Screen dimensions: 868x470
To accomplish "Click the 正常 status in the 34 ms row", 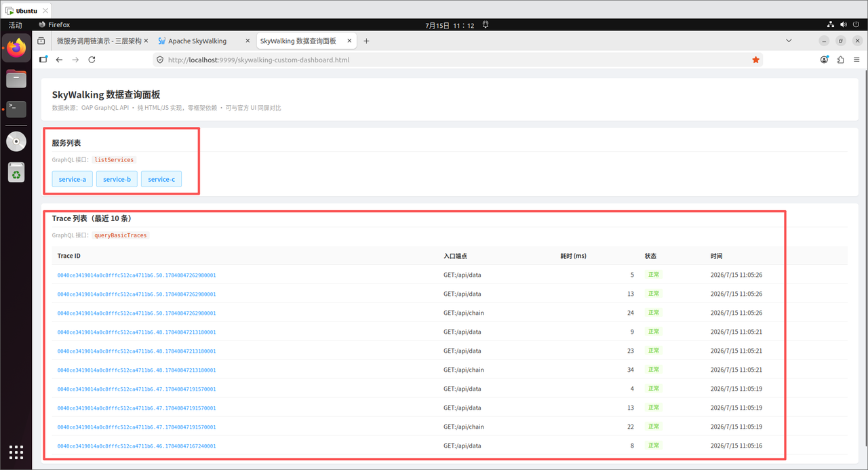I will [654, 370].
